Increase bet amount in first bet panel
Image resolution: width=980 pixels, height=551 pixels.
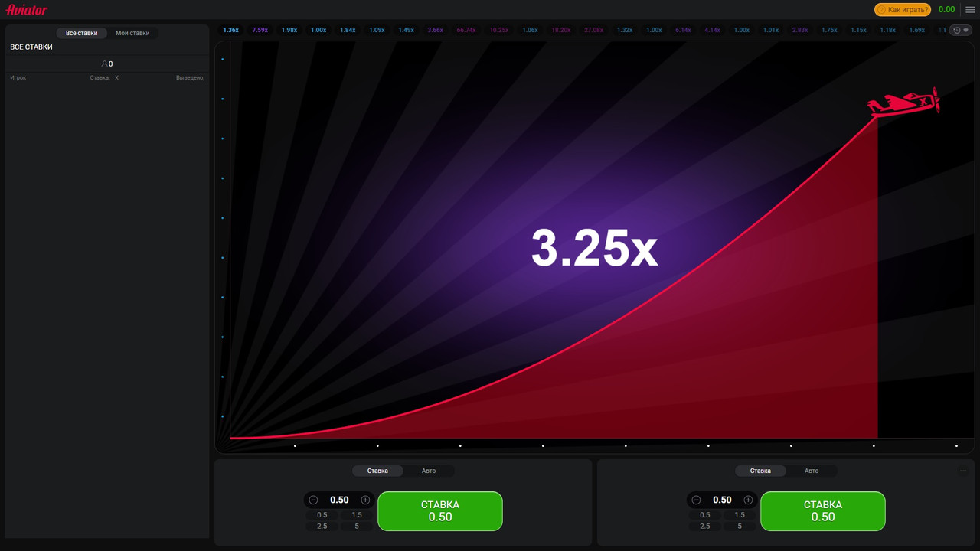point(365,500)
